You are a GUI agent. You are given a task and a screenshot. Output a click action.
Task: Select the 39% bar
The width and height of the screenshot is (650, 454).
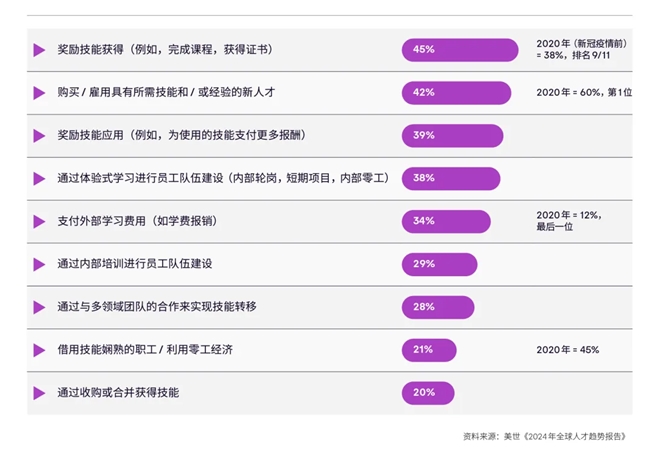453,136
